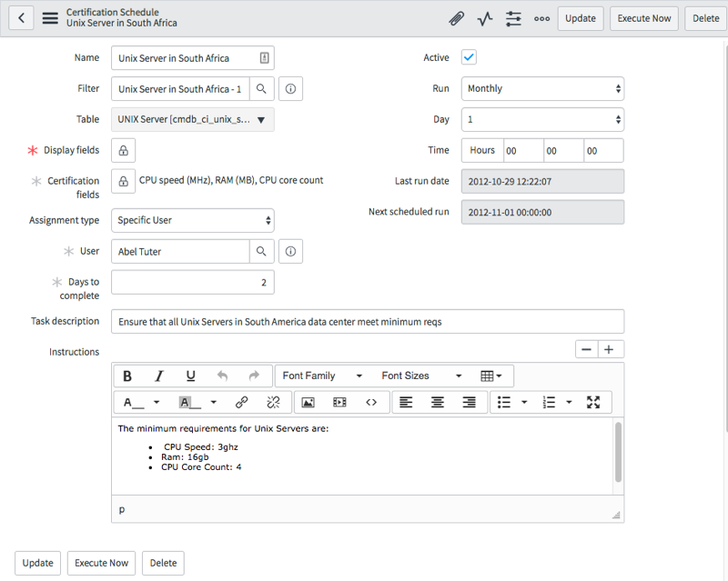Expand the Run frequency dropdown
Screen dimensions: 728x581
point(542,88)
